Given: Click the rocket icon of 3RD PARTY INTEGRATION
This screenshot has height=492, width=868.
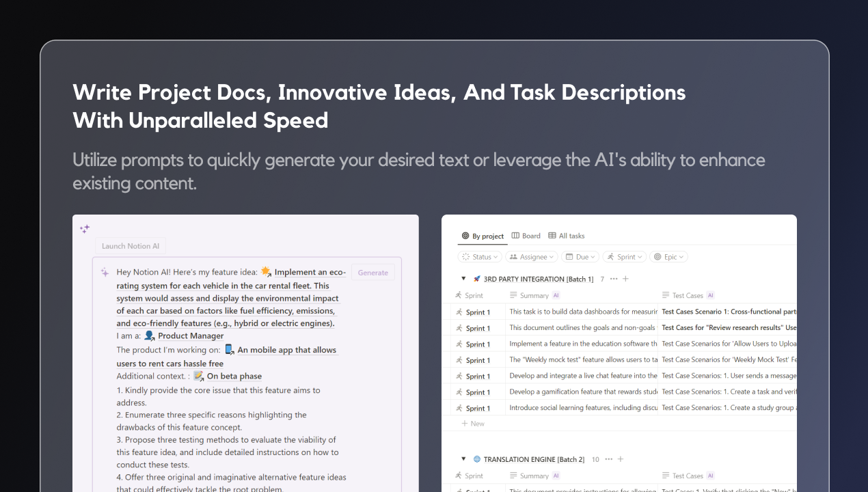Looking at the screenshot, I should (476, 279).
